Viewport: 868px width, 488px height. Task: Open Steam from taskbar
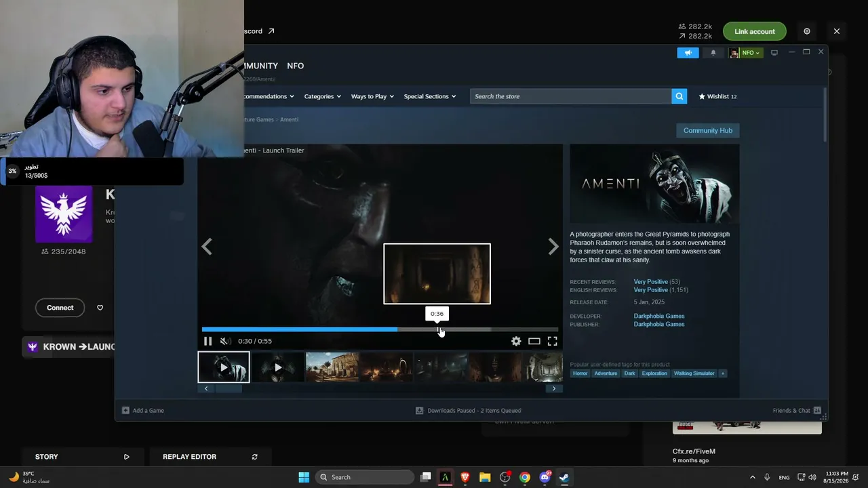coord(564,477)
